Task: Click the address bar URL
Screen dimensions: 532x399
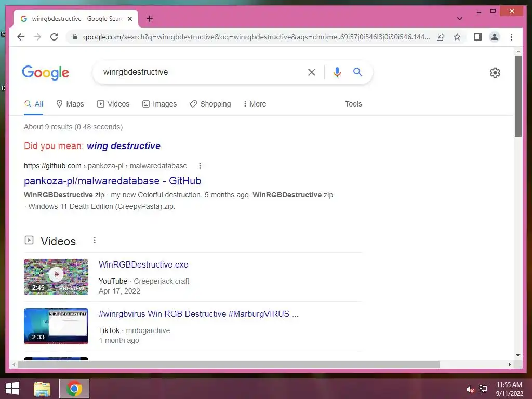Action: click(x=256, y=37)
